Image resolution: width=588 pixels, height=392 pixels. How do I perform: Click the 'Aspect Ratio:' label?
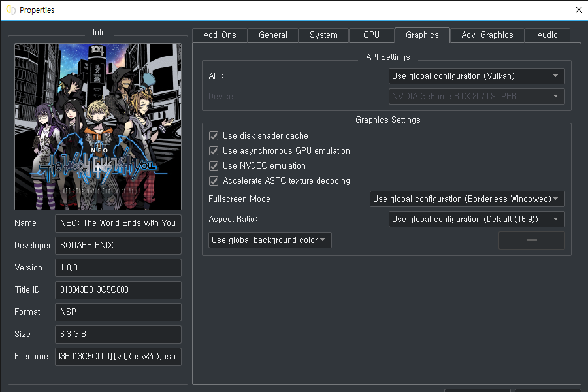click(x=233, y=219)
